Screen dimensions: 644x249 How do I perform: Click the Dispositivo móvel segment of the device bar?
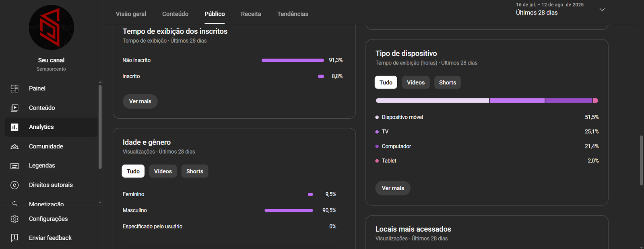(x=432, y=101)
